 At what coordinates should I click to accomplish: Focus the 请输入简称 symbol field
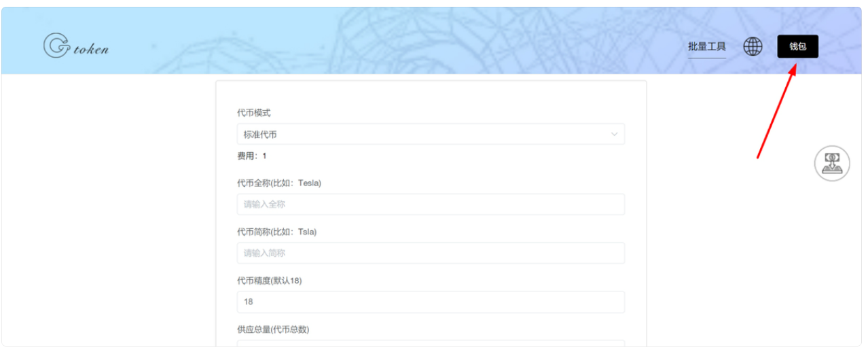point(430,253)
